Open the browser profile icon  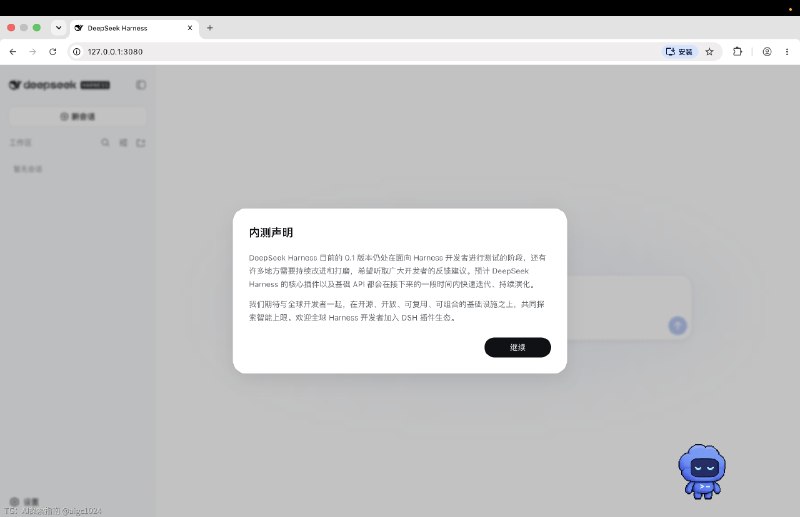767,52
